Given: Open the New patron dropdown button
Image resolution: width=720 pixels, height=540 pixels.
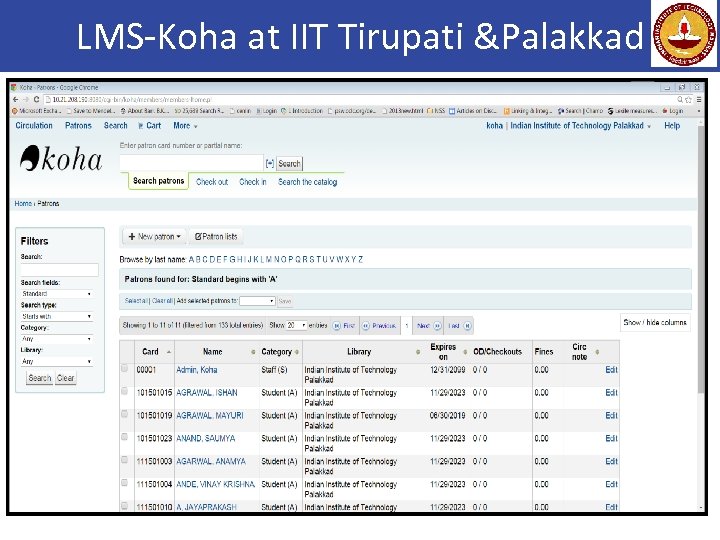Looking at the screenshot, I should (154, 236).
